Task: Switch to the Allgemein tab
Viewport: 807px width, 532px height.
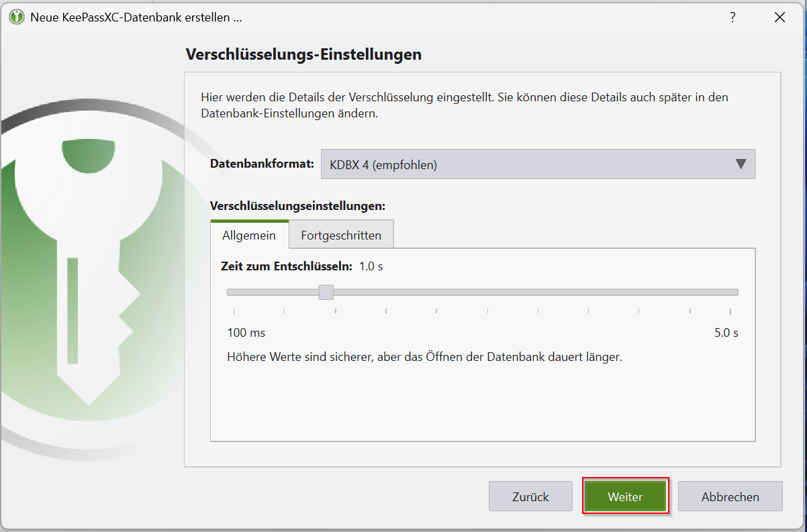Action: pyautogui.click(x=249, y=235)
